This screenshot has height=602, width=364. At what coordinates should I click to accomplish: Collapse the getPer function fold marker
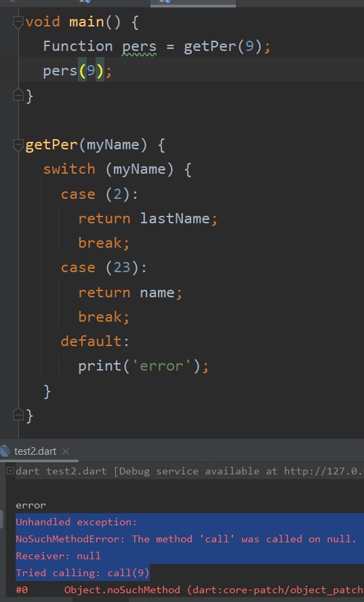click(18, 145)
